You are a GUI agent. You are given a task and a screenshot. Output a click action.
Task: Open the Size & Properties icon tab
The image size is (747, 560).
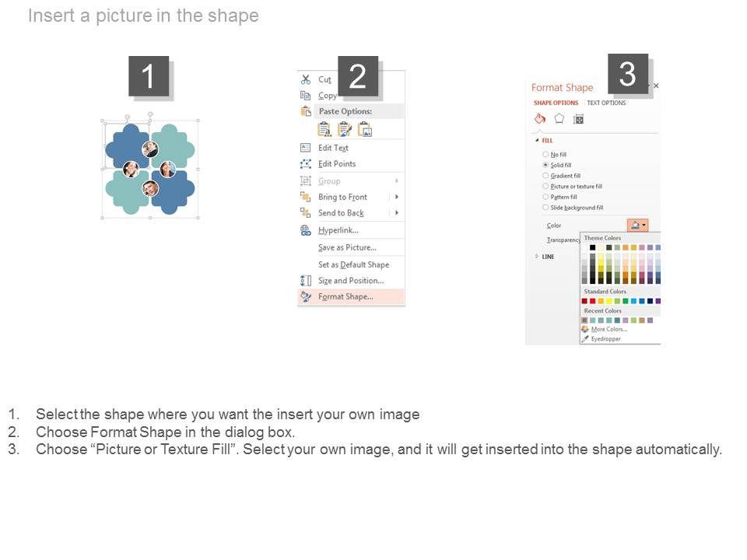(578, 119)
